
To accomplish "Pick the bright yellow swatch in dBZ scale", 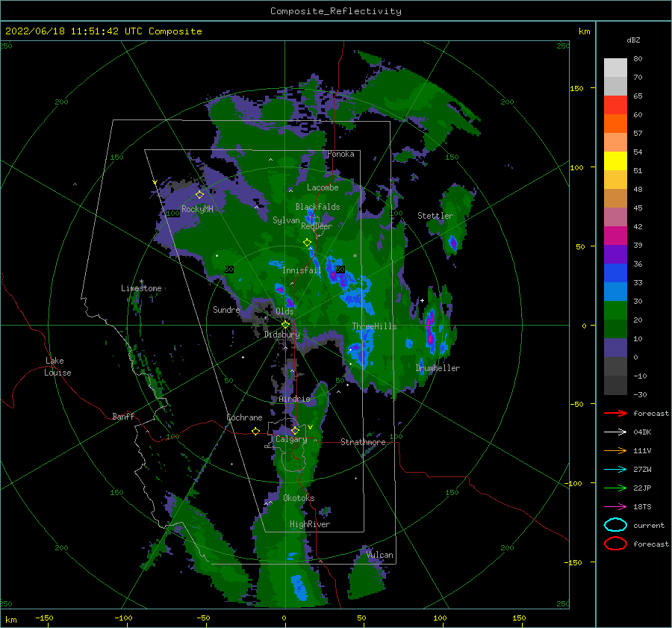I will tap(615, 161).
